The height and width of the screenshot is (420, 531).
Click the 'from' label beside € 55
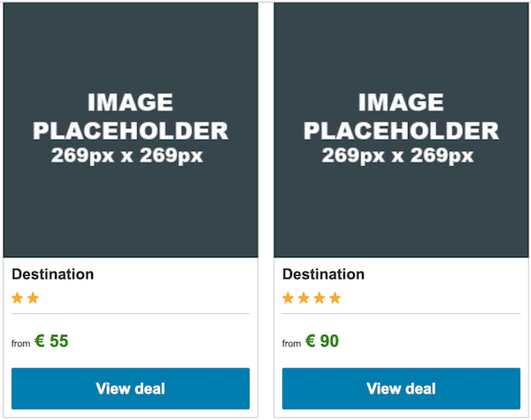tap(21, 344)
